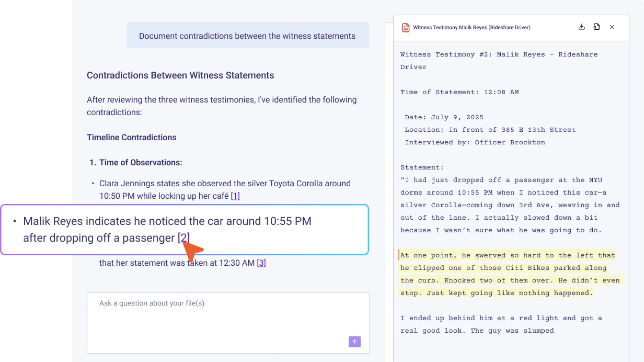Image resolution: width=644 pixels, height=362 pixels.
Task: Submit a question using the purple send arrow
Action: coord(354,342)
